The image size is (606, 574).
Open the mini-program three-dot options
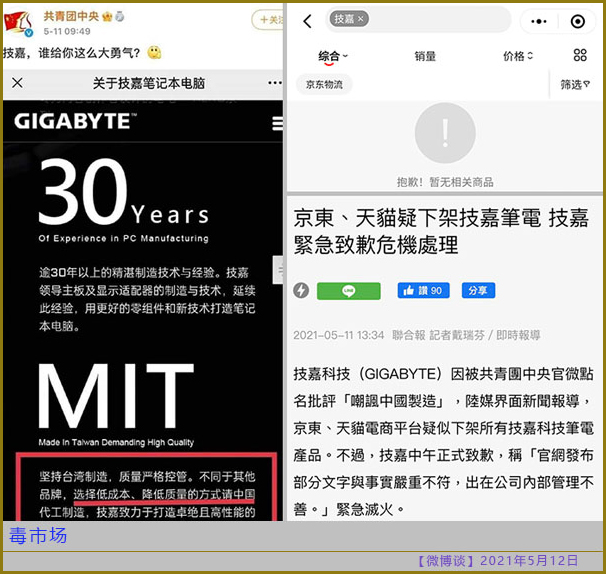pyautogui.click(x=539, y=21)
